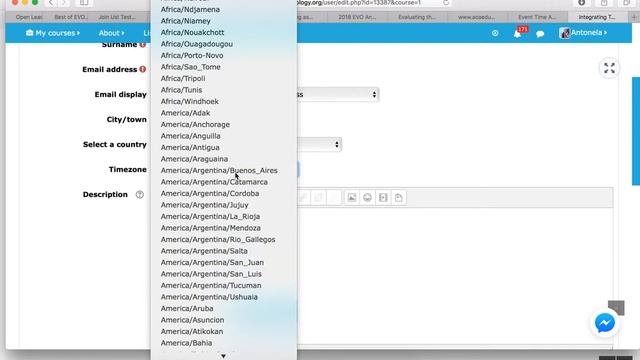Select Africa/Ouagadougou in the list
Screen dimensions: 640x360
click(197, 44)
